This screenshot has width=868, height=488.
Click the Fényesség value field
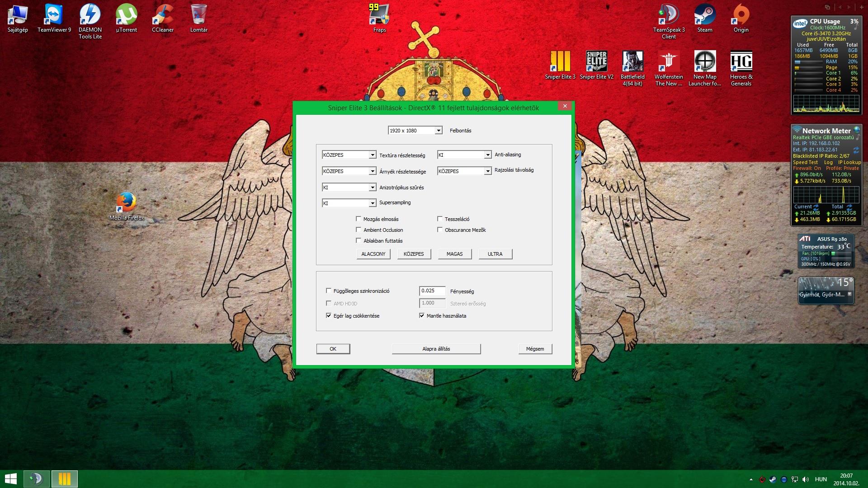(x=432, y=291)
